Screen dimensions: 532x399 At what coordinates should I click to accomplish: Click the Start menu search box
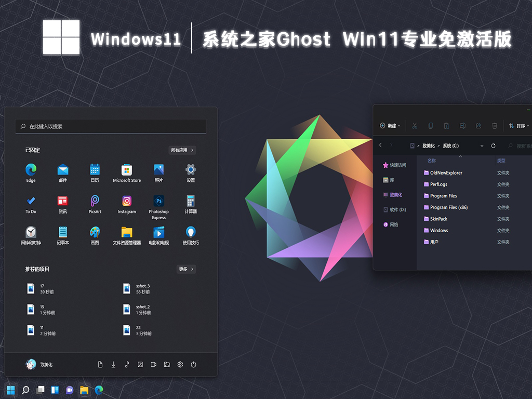pyautogui.click(x=111, y=126)
